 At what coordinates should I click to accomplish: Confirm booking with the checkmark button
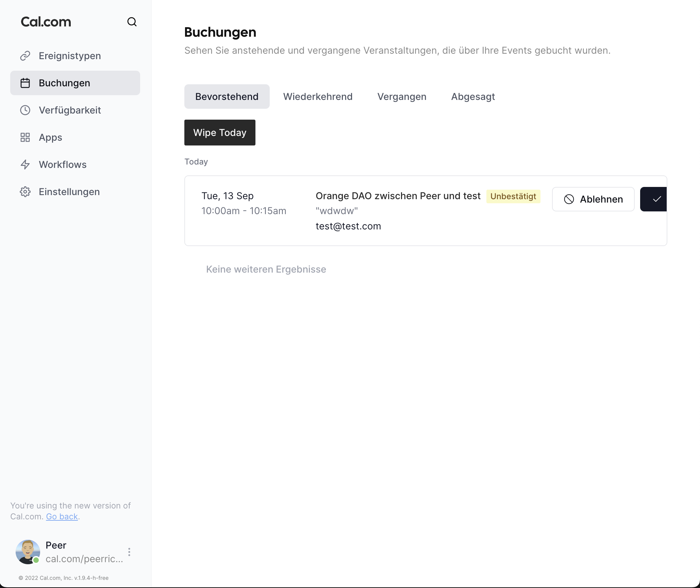(654, 199)
